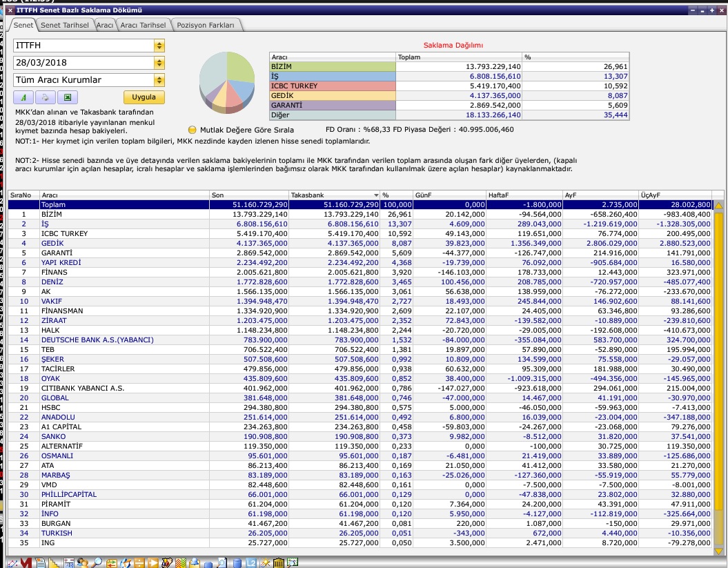728x568 pixels.
Task: Select the YAPI KREDİ row
Action: tap(360, 263)
